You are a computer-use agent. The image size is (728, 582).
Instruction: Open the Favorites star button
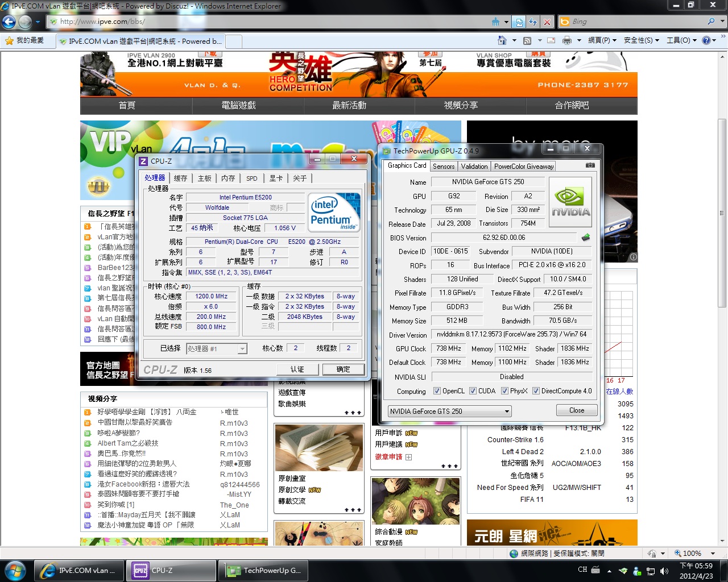pyautogui.click(x=24, y=40)
